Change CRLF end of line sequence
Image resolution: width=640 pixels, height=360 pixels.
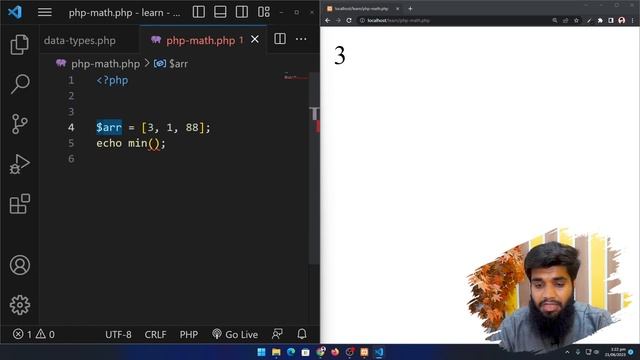point(156,335)
